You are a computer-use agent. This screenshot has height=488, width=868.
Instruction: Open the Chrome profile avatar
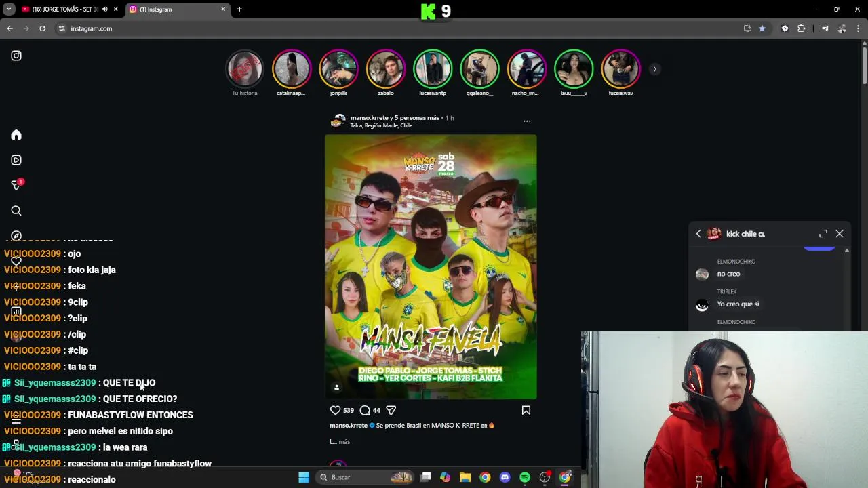[842, 28]
